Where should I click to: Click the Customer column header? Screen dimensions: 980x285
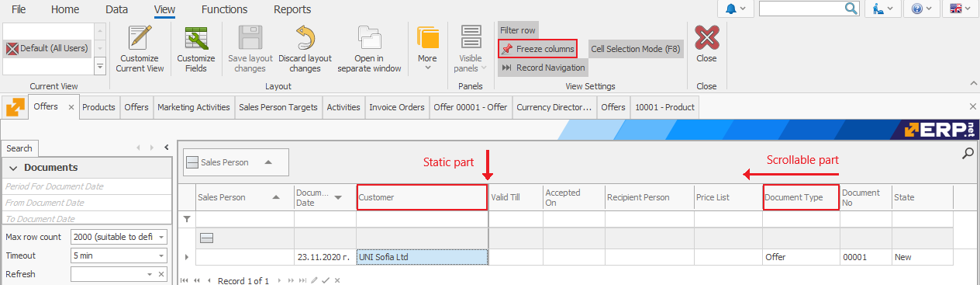[x=423, y=197]
